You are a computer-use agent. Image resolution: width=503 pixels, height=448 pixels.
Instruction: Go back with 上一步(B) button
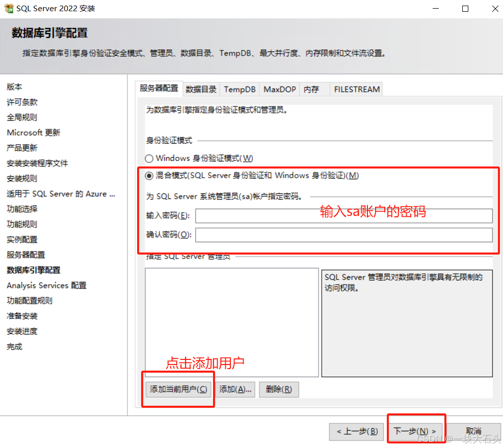click(357, 432)
